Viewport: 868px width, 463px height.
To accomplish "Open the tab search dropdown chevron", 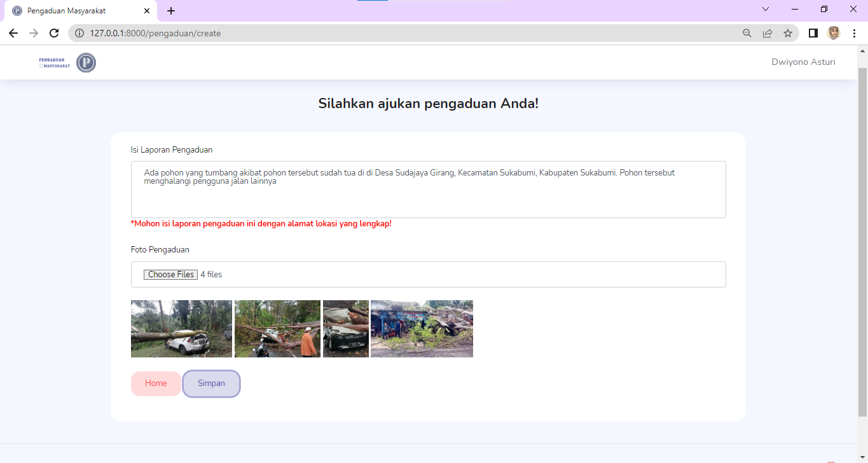I will [x=766, y=9].
